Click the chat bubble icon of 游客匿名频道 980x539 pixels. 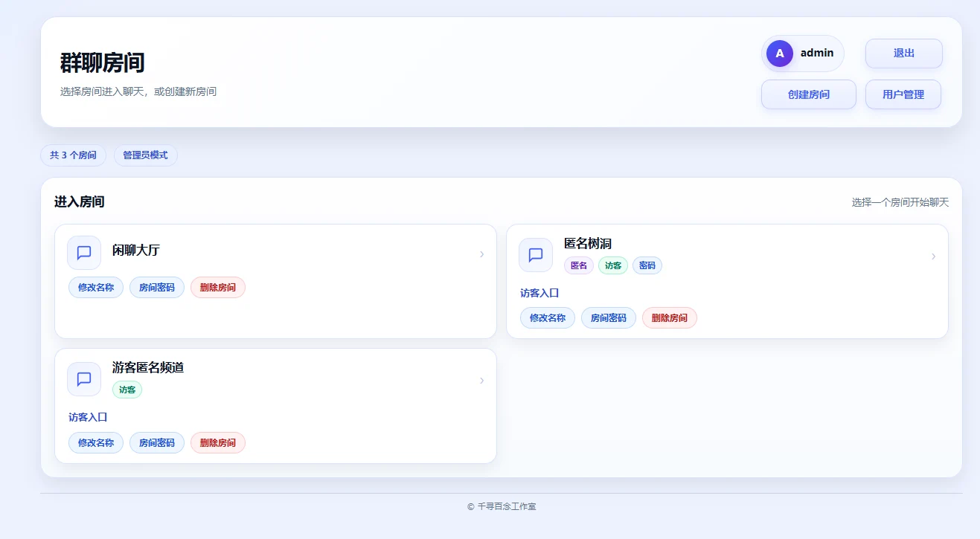click(x=84, y=379)
